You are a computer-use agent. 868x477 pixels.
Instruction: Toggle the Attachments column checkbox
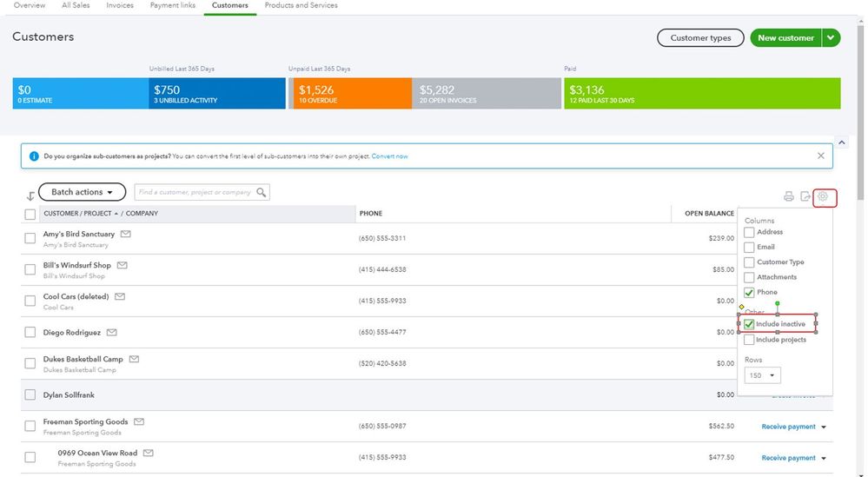coord(749,277)
